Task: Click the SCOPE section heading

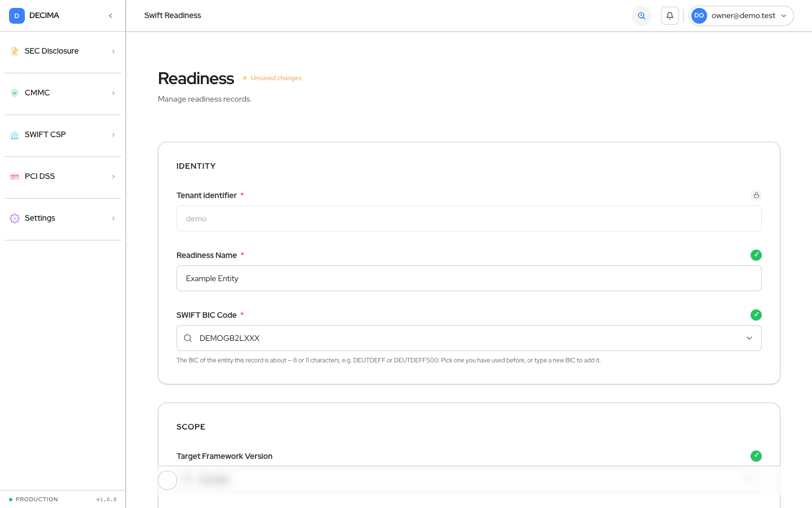Action: (x=191, y=427)
